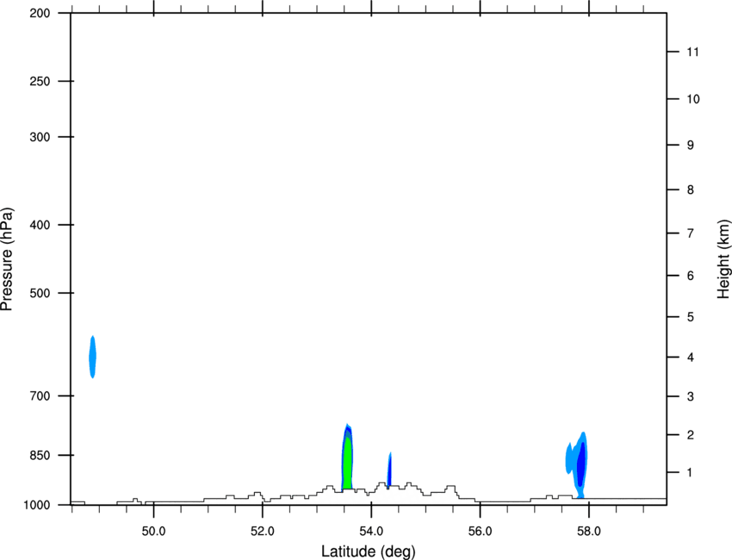Click the 9 km height label

691,146
